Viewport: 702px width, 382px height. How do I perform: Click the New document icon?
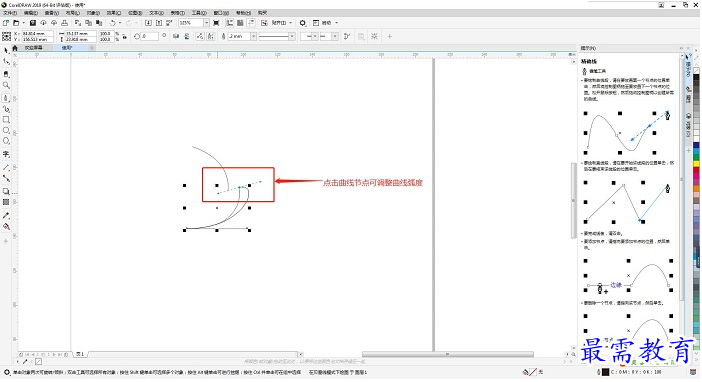click(x=6, y=23)
